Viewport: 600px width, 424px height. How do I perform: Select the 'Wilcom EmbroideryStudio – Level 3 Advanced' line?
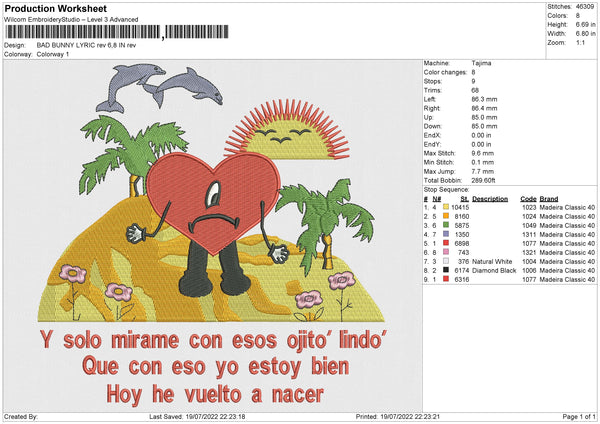point(71,20)
